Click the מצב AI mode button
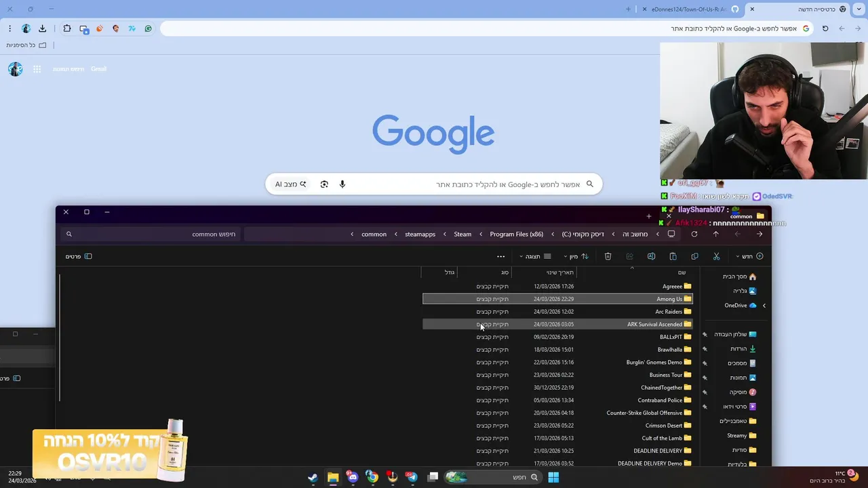This screenshot has height=488, width=868. 290,184
